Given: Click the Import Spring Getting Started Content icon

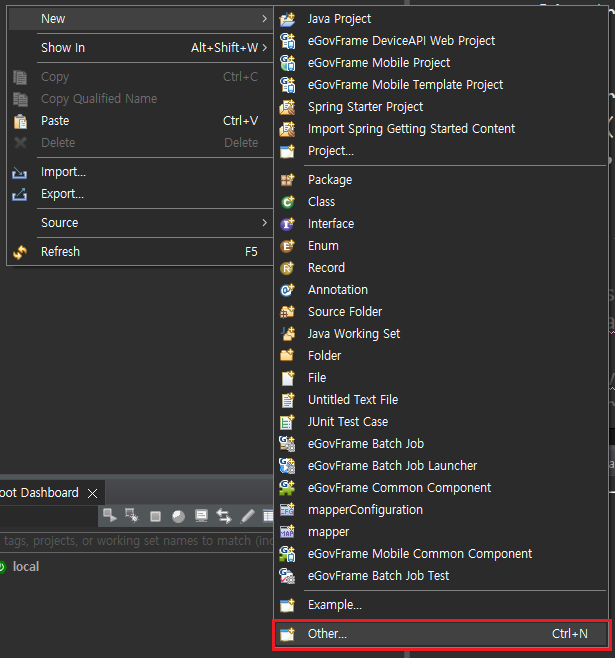Looking at the screenshot, I should 287,129.
